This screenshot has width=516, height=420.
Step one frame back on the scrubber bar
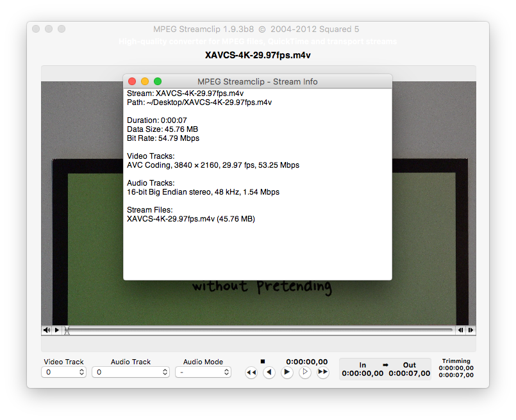(460, 330)
